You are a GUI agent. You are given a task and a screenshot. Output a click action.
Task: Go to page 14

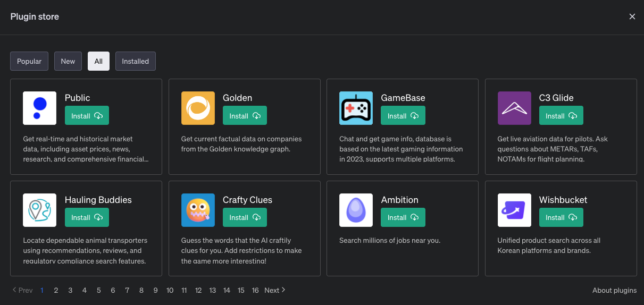coord(227,290)
